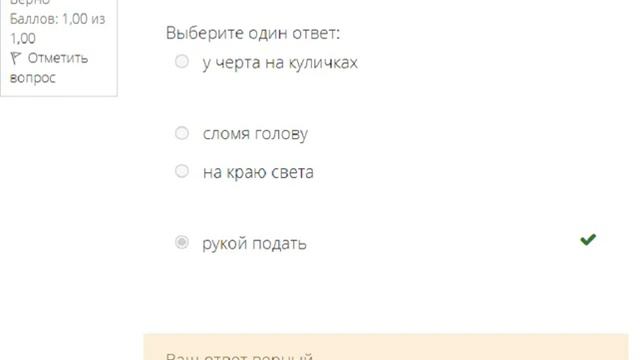Select the radio button for у черта на куличках
Image resolution: width=640 pixels, height=360 pixels.
182,62
